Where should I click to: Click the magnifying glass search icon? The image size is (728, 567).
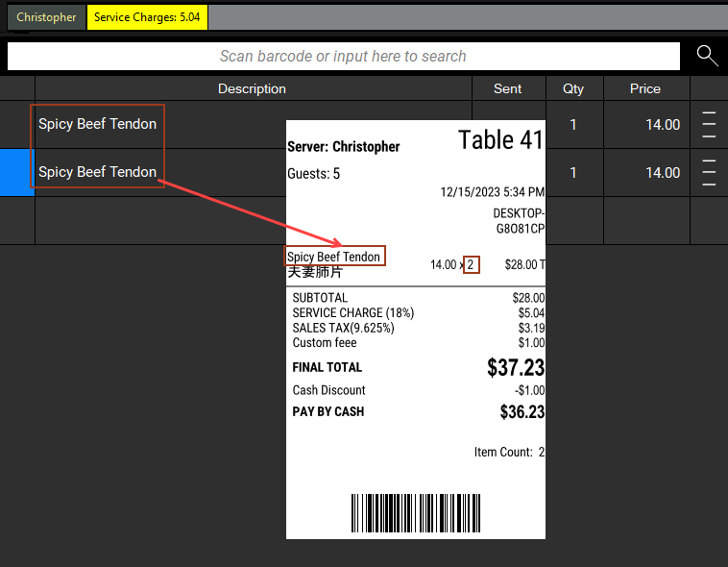707,56
